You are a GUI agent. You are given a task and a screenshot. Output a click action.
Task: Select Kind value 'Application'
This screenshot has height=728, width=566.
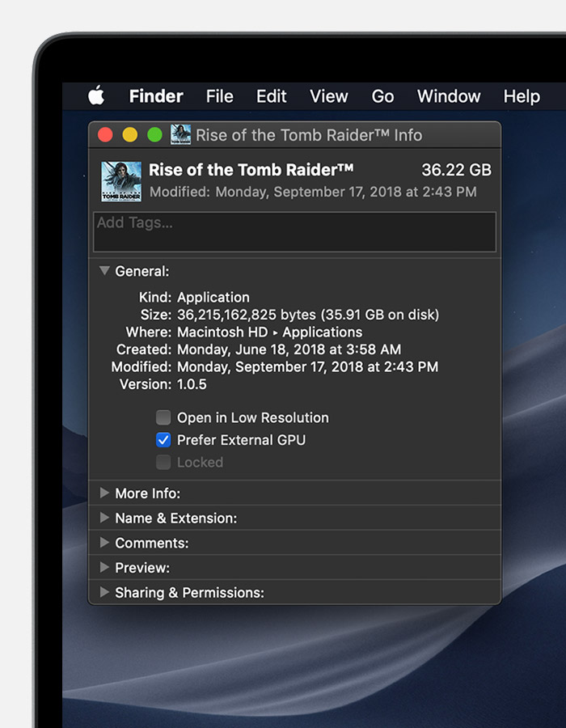(x=213, y=297)
